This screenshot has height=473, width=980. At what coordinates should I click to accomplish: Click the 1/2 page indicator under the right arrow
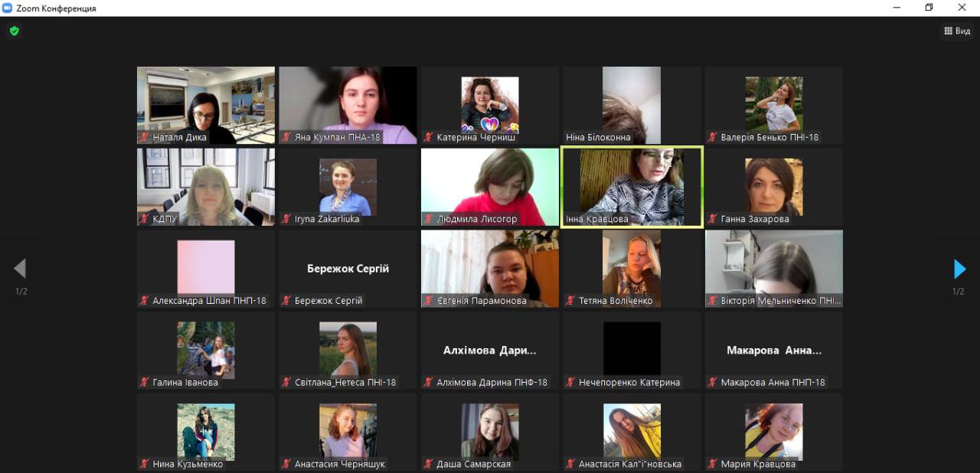tap(959, 292)
